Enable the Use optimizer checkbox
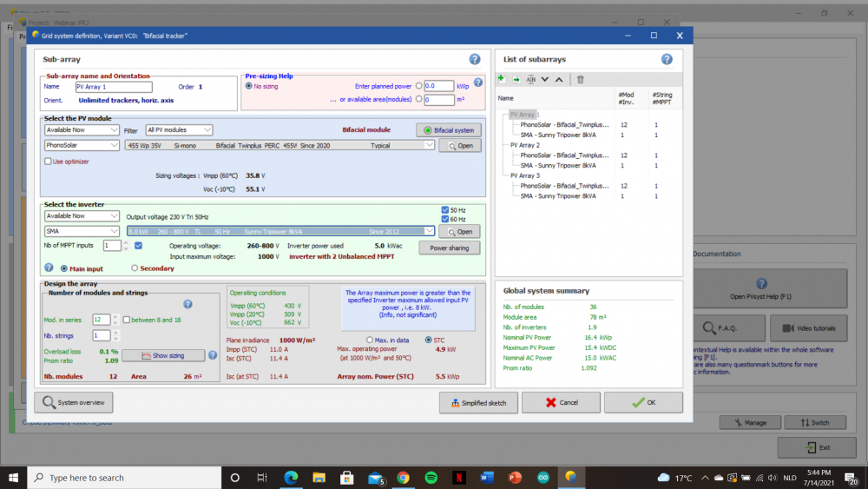Screen dimensions: 868x489 48,162
